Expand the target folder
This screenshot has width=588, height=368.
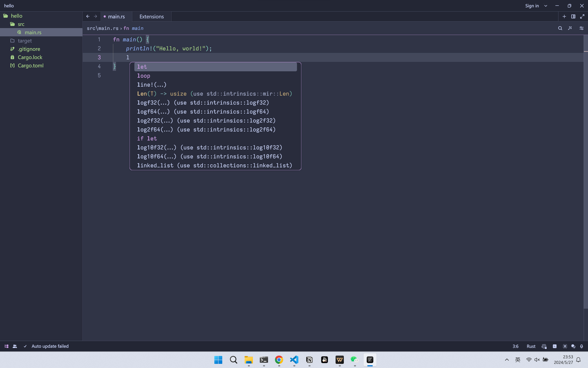click(x=24, y=41)
